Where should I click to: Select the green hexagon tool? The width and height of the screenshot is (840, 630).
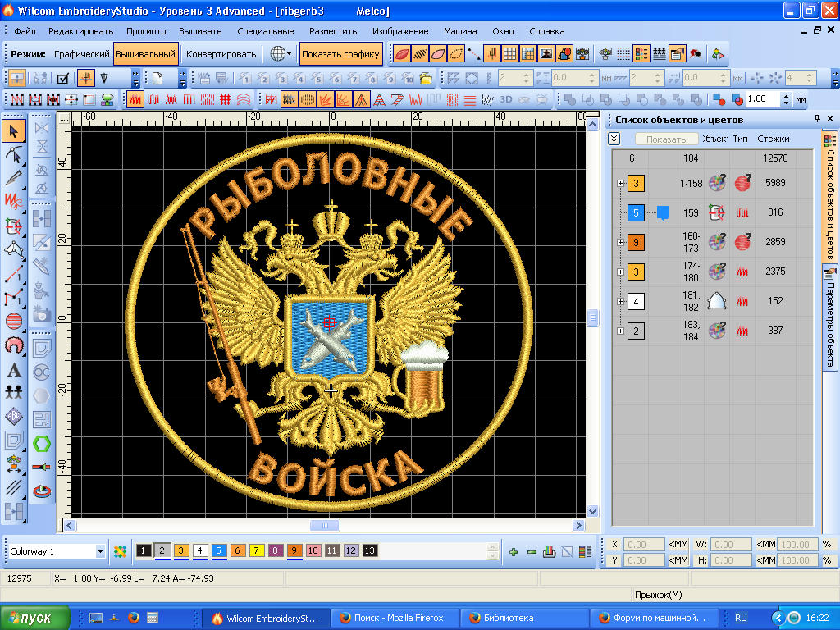click(x=42, y=443)
